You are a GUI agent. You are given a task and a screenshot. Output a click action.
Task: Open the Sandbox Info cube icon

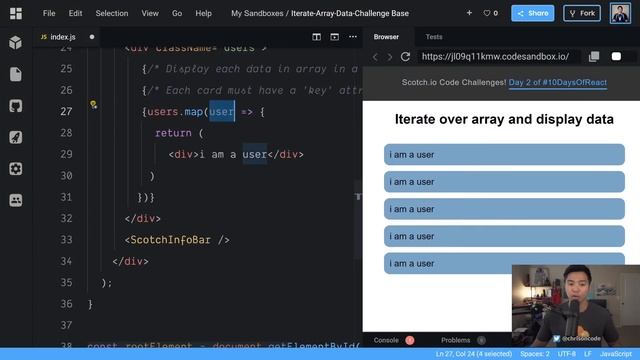(16, 42)
